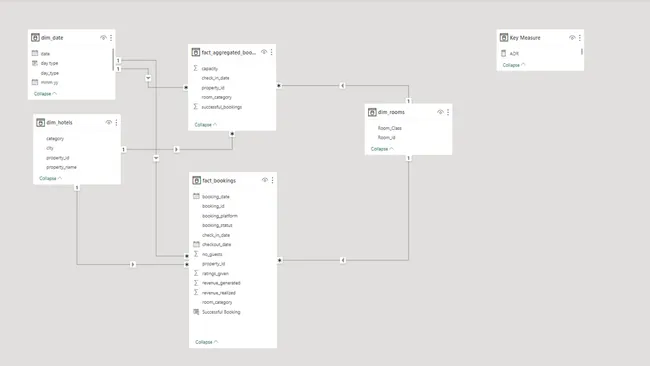
Task: Collapse the dim_hotels table card
Action: 51,178
